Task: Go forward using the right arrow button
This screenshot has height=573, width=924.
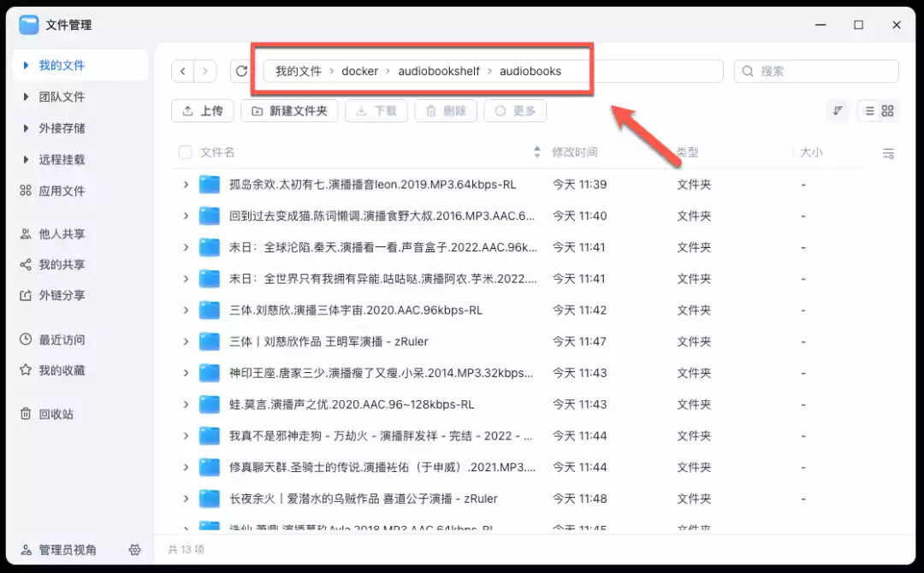Action: click(x=204, y=71)
